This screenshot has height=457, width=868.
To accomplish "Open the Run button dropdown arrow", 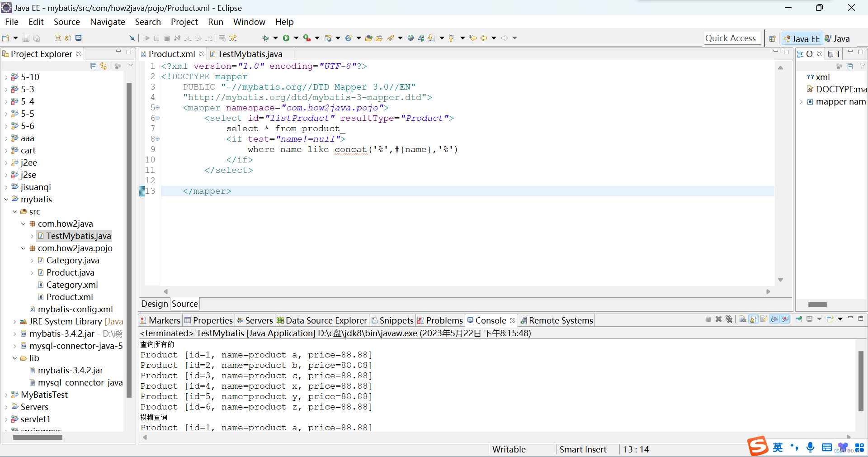I will pos(297,38).
